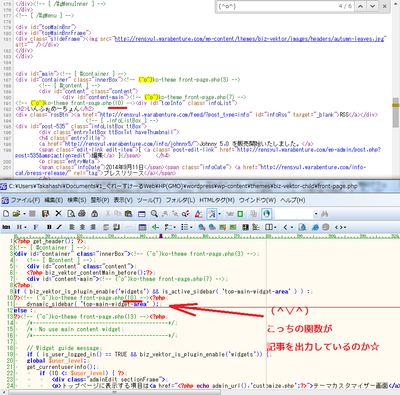Click the new document icon
Viewport: 400px width, 395px height.
(6, 214)
